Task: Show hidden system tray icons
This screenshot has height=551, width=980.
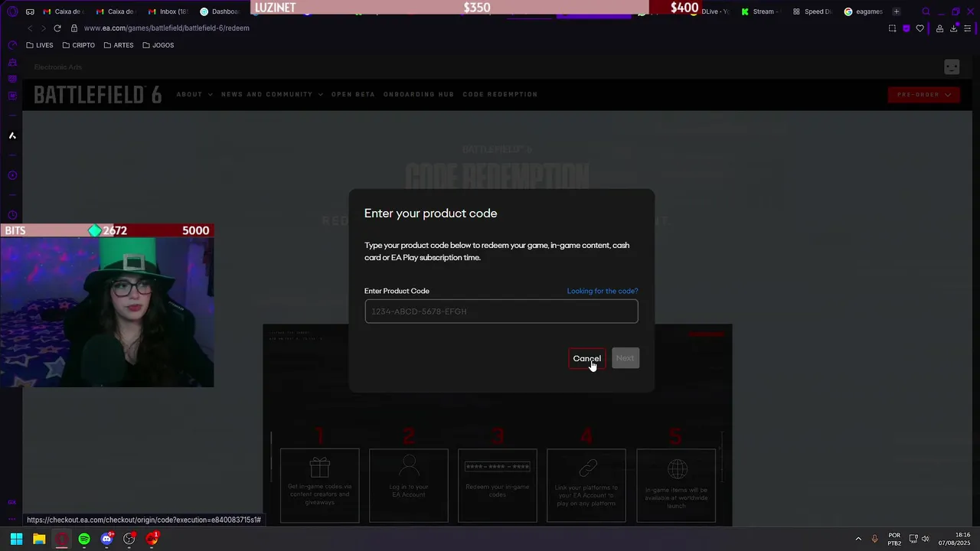Action: pyautogui.click(x=858, y=539)
